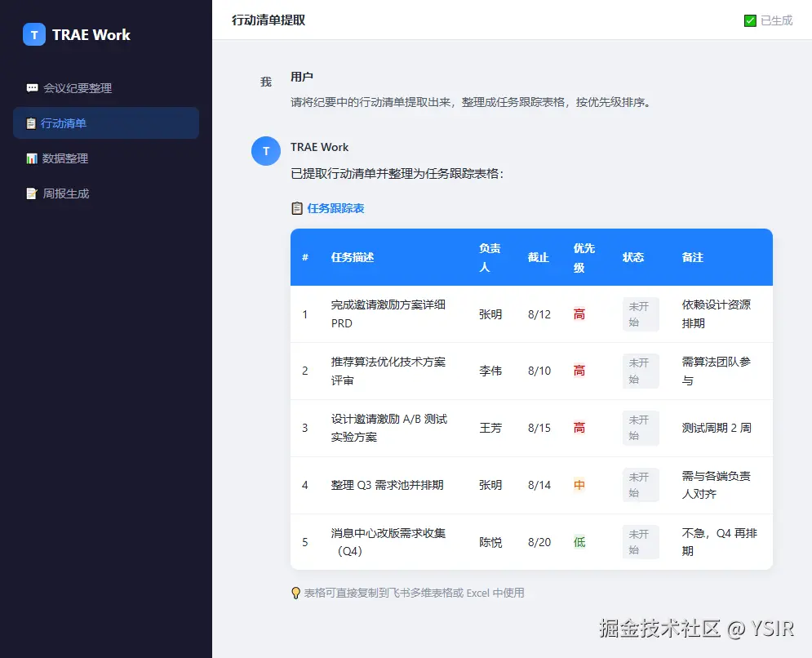Click the clipboard icon beside 行动清单
The height and width of the screenshot is (658, 812).
pyautogui.click(x=31, y=123)
